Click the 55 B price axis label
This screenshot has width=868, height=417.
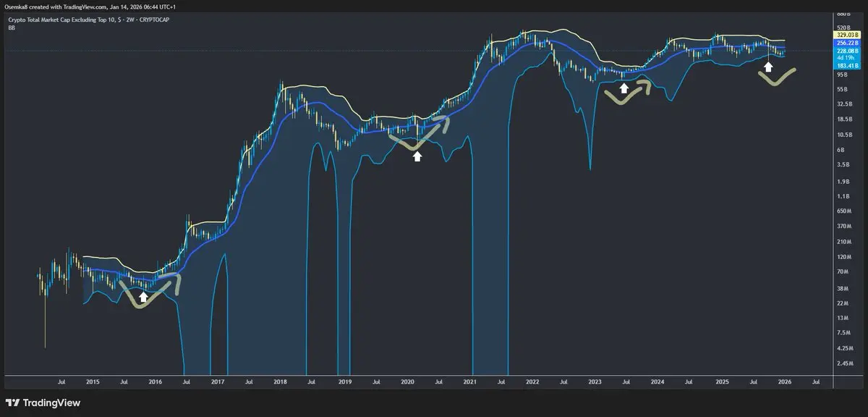click(x=842, y=89)
